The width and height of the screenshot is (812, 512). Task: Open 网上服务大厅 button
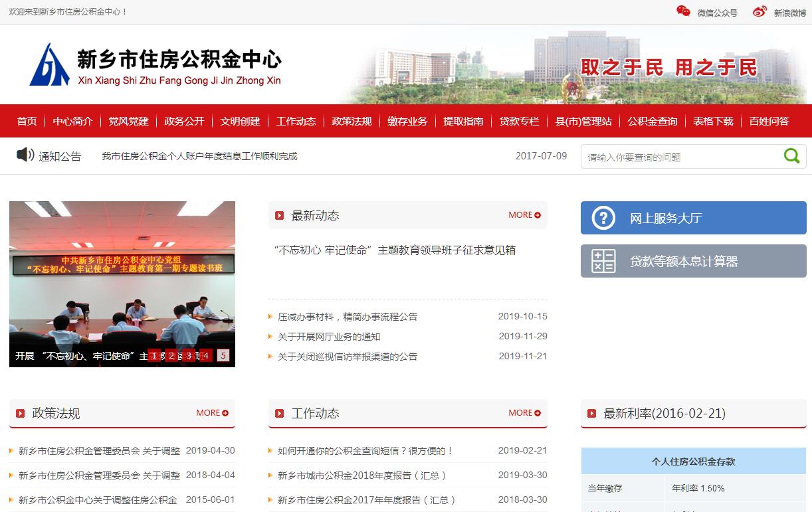coord(693,218)
